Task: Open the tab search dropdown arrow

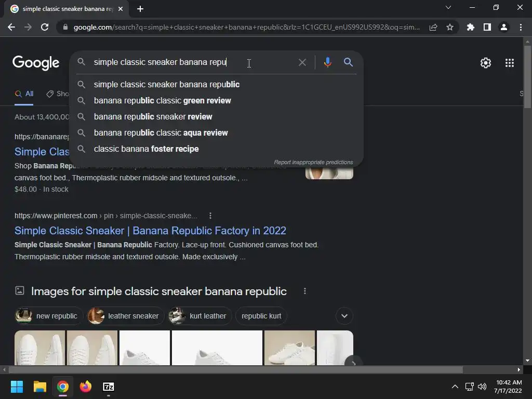Action: (x=448, y=7)
